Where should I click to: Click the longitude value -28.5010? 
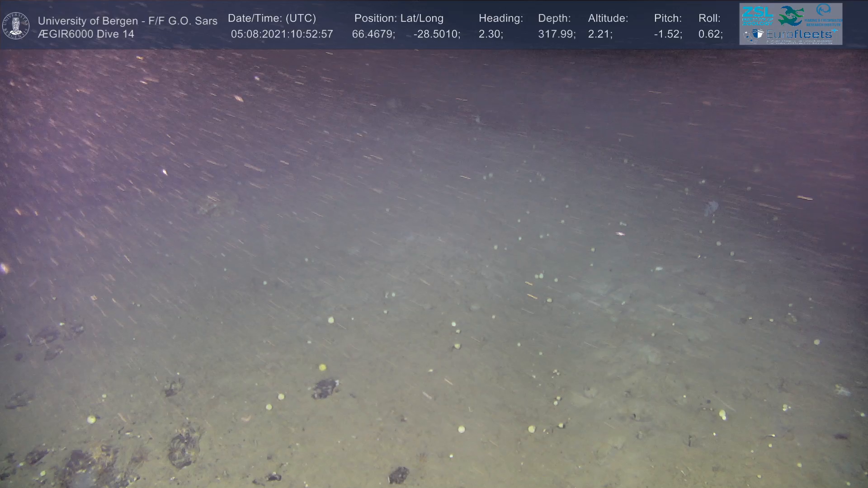436,34
